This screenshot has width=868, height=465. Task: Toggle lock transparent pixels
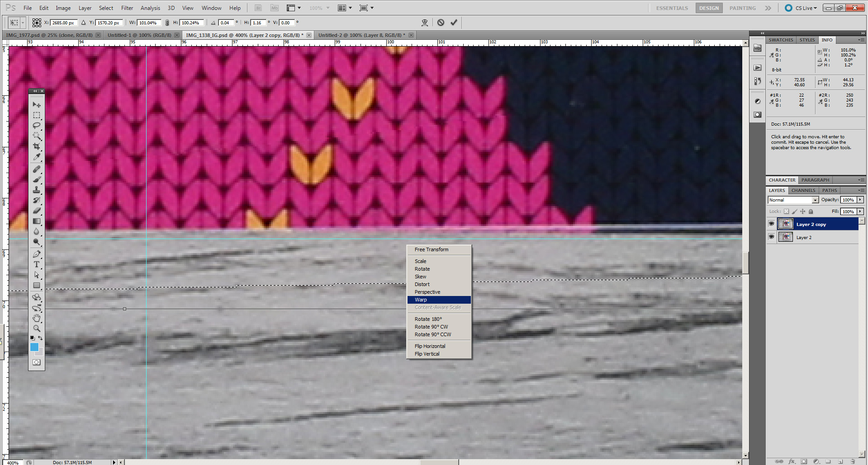[x=786, y=211]
